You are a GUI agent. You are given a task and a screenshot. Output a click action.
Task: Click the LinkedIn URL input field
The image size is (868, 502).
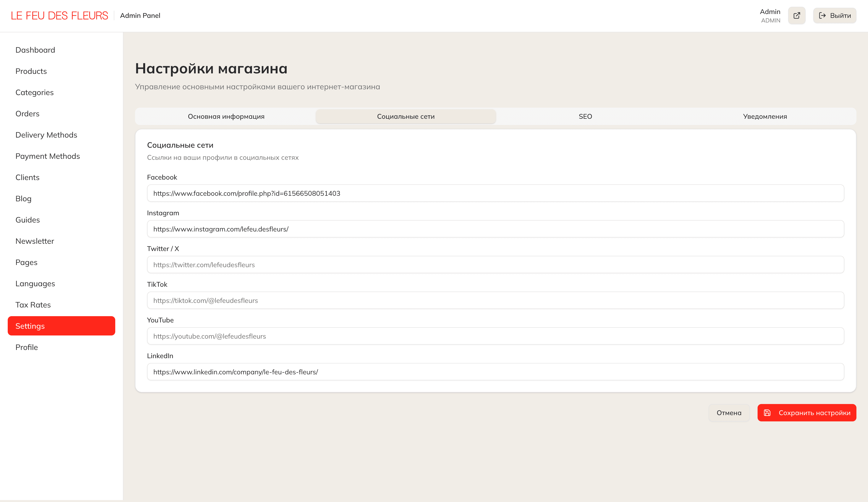point(495,372)
